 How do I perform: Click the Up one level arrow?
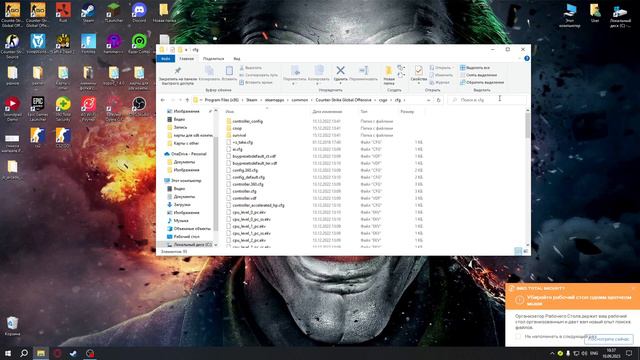pos(187,100)
